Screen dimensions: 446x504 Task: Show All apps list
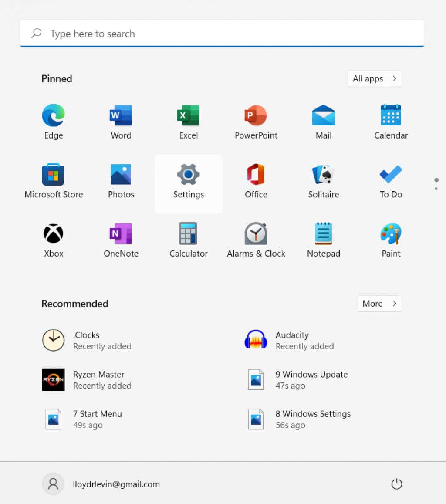(x=375, y=79)
